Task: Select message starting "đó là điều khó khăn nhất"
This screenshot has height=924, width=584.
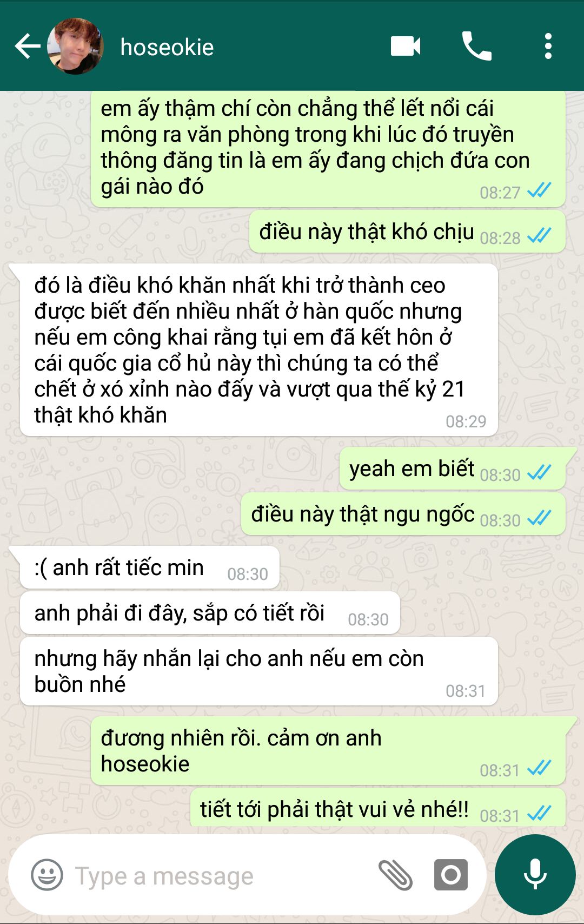Action: click(258, 350)
